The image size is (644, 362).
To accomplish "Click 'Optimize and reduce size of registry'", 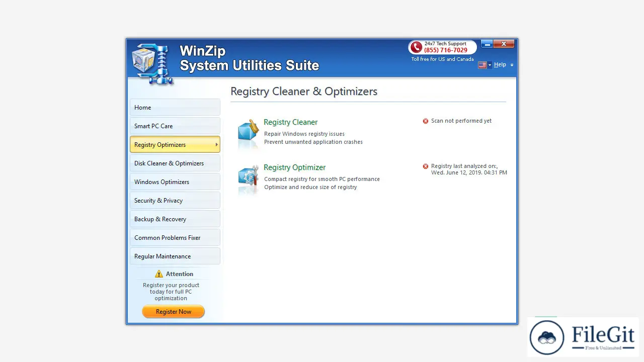I will pos(310,188).
